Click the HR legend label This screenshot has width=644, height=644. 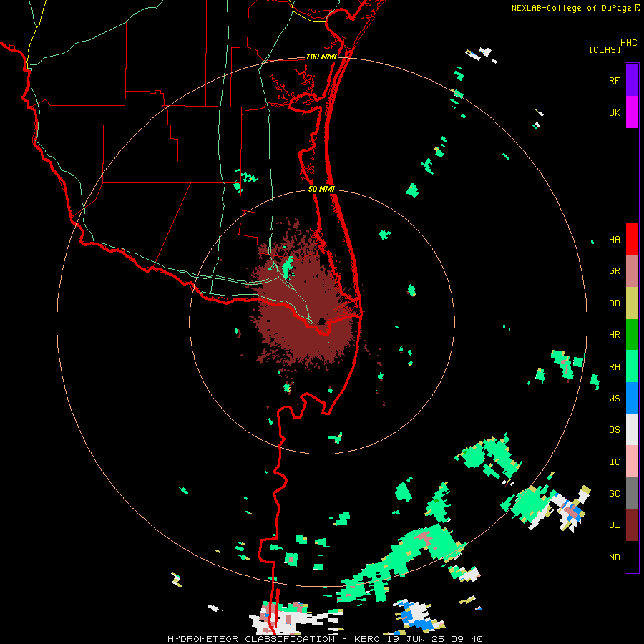pos(614,335)
